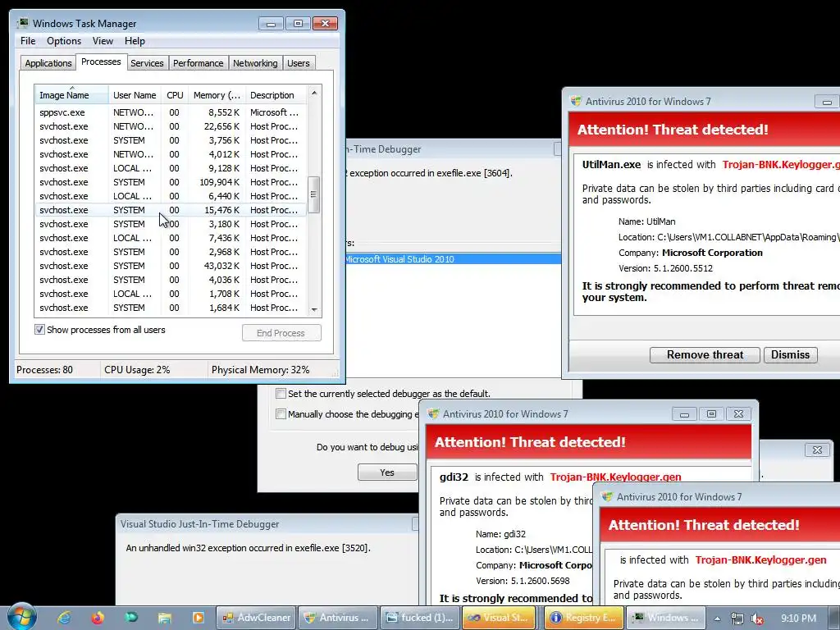This screenshot has height=630, width=840.
Task: Check 'Manually choose the debugging engines' box
Action: point(281,413)
